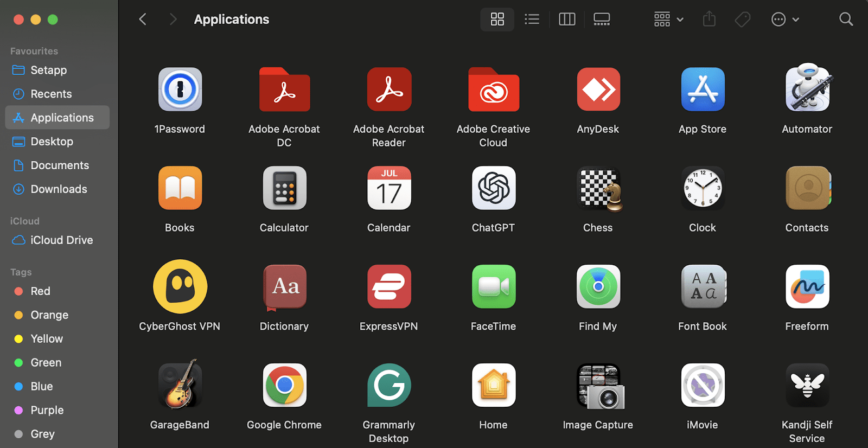The width and height of the screenshot is (868, 448).
Task: Click the back navigation arrow
Action: 143,20
